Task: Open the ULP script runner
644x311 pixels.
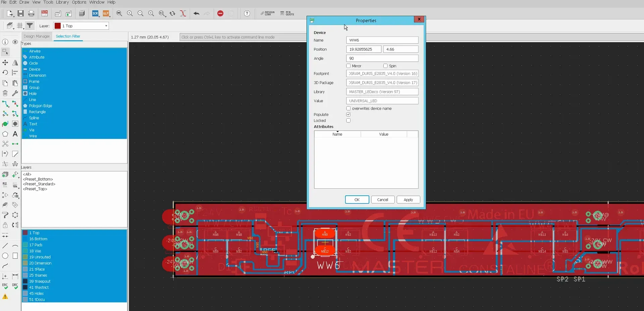Action: (106, 13)
